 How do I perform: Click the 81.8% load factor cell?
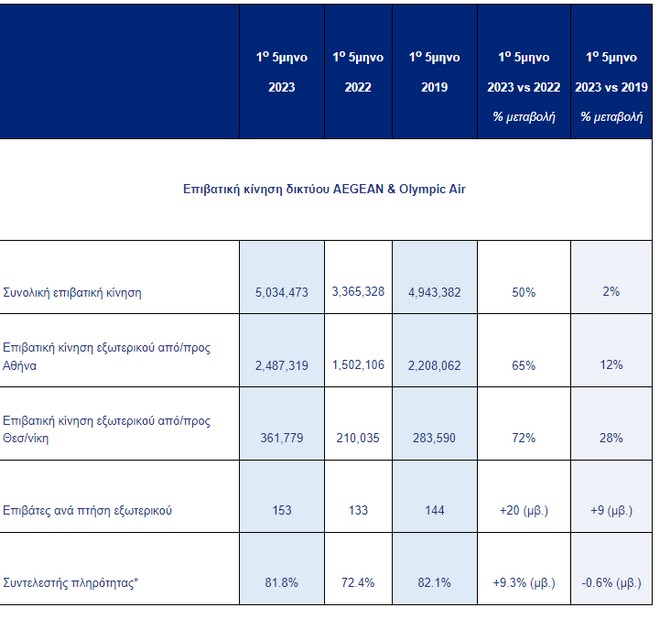point(281,582)
